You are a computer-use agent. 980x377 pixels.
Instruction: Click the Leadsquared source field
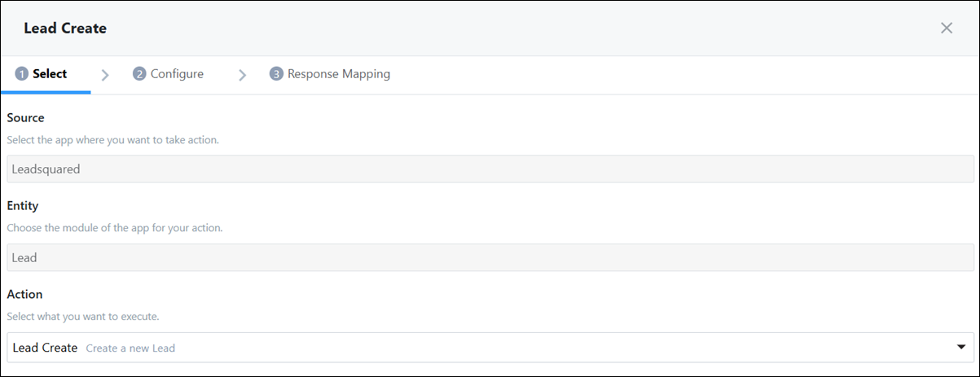click(490, 169)
